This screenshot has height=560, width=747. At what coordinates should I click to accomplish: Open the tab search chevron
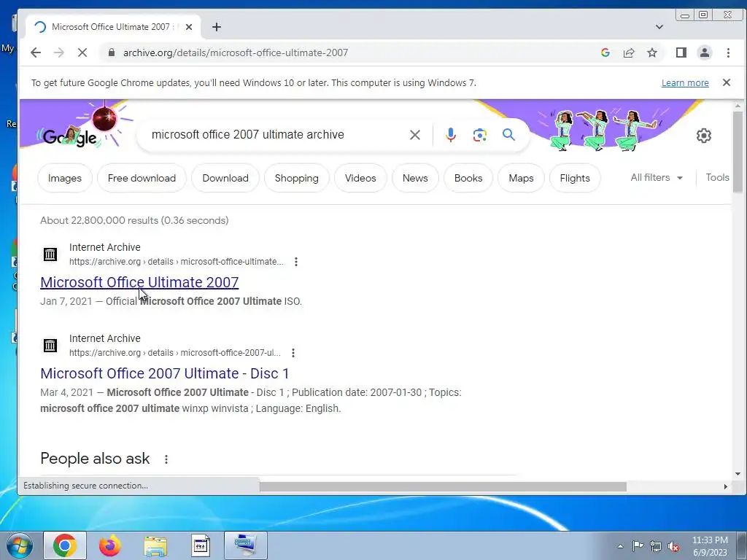coord(659,27)
